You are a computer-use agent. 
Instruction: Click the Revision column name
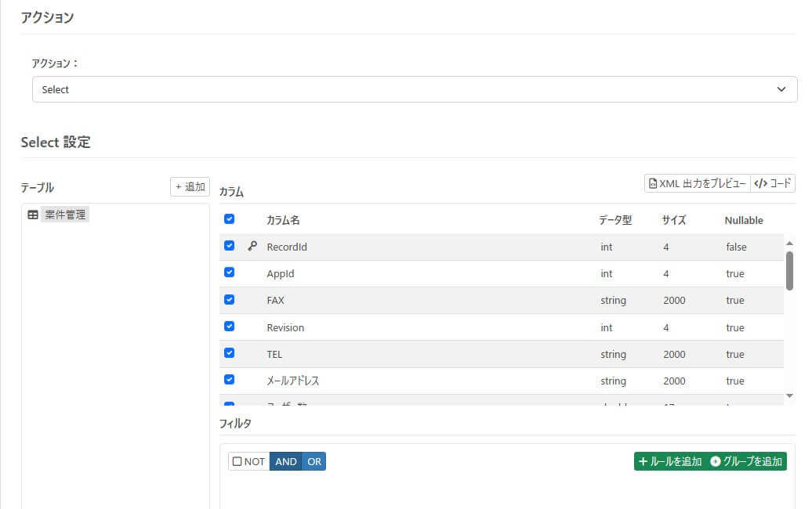pos(285,327)
